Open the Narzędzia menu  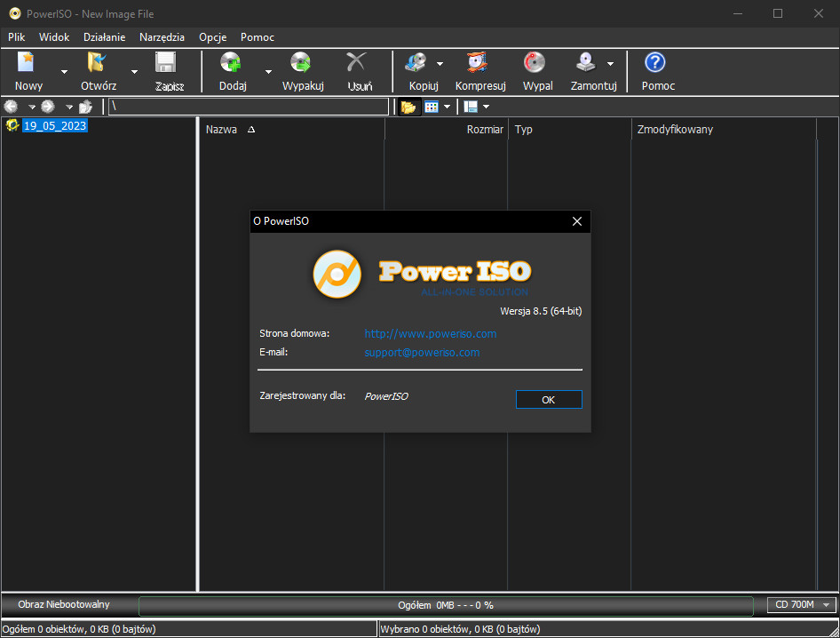click(x=162, y=37)
